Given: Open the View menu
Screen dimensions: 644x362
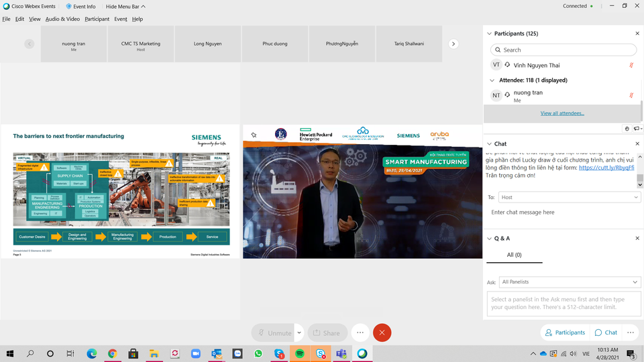Looking at the screenshot, I should 34,19.
